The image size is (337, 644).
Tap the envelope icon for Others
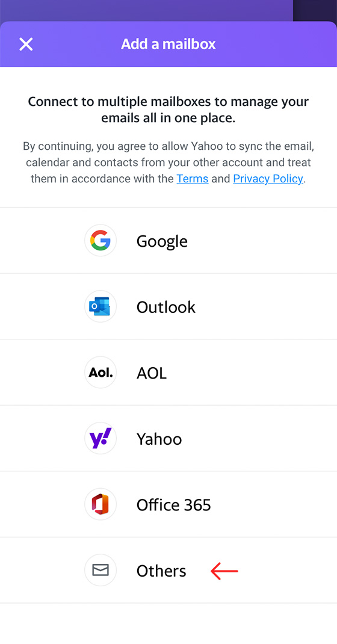pos(100,570)
